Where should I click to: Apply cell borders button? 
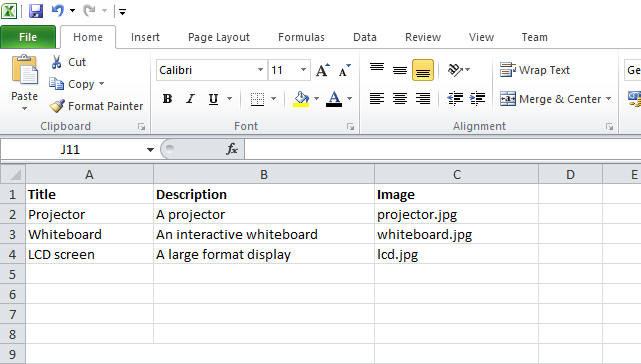(x=257, y=99)
